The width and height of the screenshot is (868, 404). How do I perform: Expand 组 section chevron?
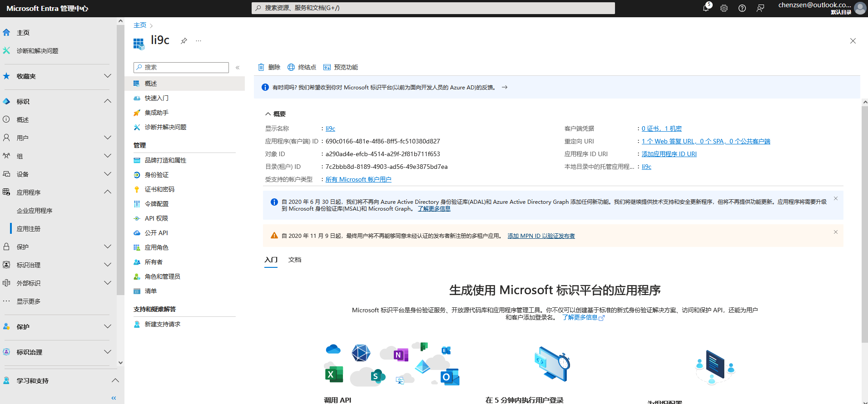click(x=108, y=156)
